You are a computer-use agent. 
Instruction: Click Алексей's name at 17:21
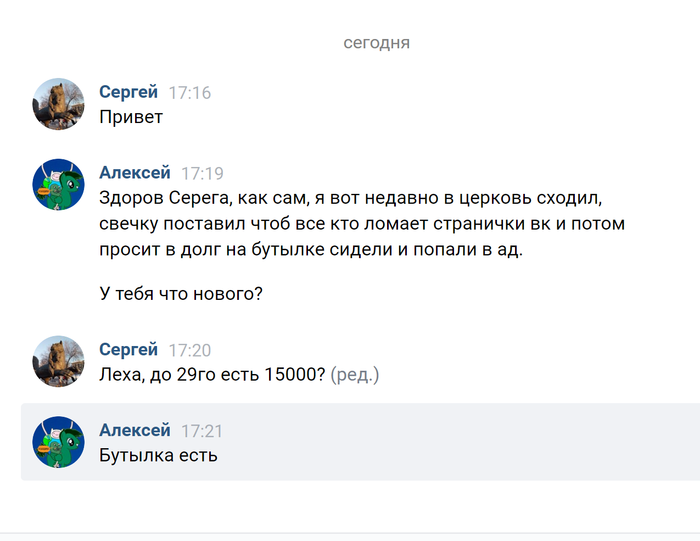[134, 430]
